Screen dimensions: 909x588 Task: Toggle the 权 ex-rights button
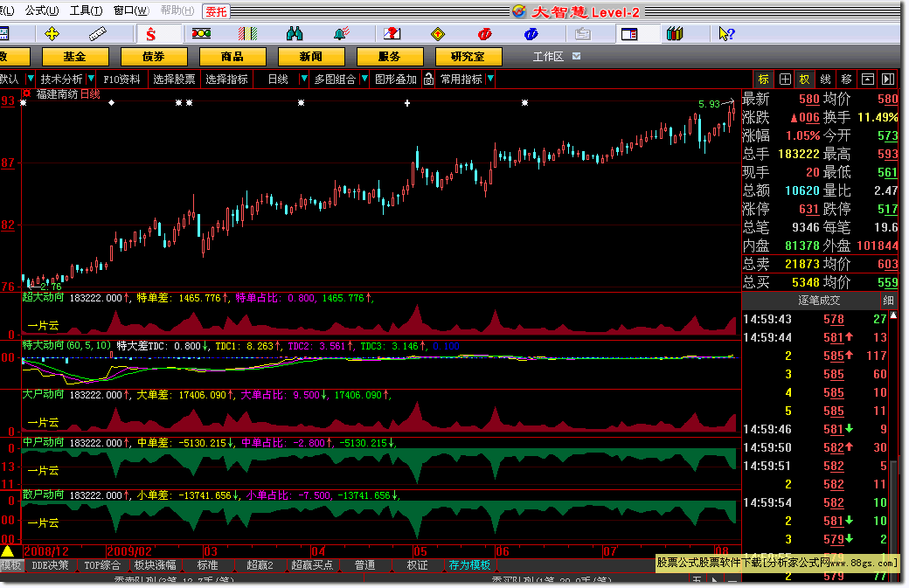[805, 80]
